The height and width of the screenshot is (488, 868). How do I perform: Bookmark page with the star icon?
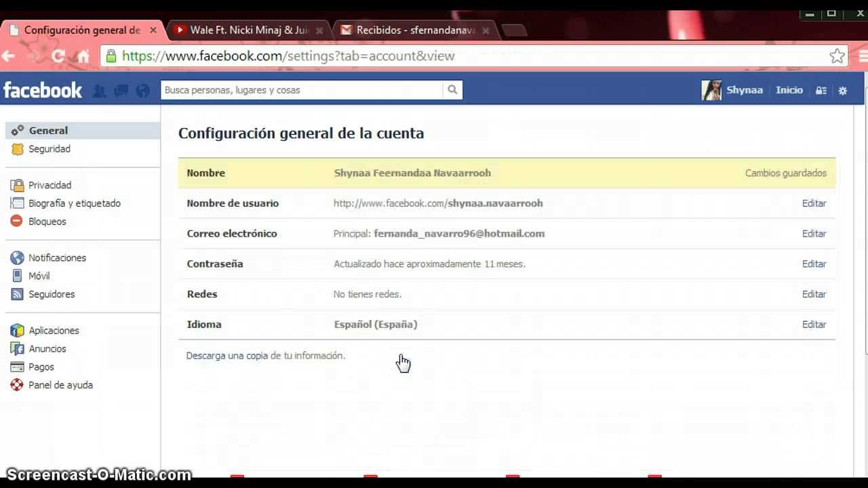(x=837, y=56)
